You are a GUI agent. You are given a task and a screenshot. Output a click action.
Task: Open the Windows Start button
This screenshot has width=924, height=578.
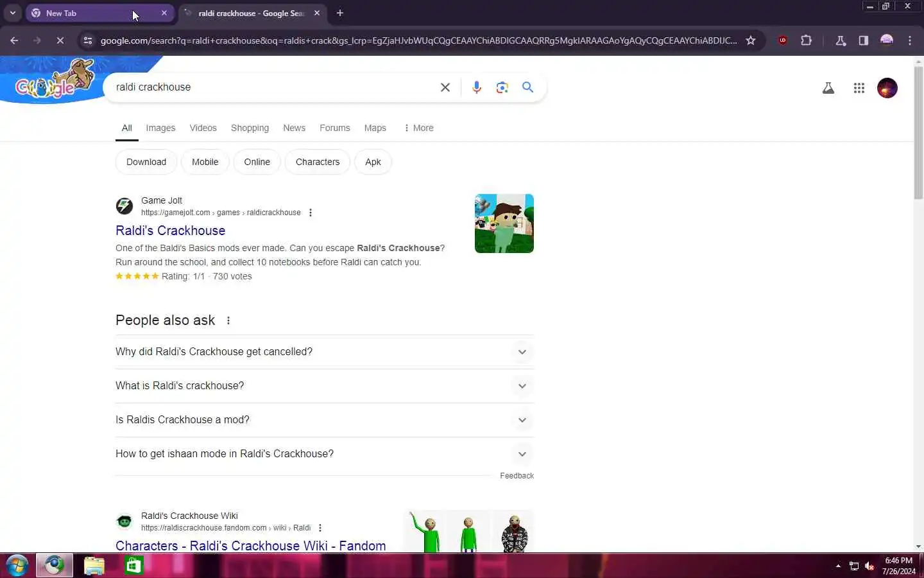coord(17,566)
